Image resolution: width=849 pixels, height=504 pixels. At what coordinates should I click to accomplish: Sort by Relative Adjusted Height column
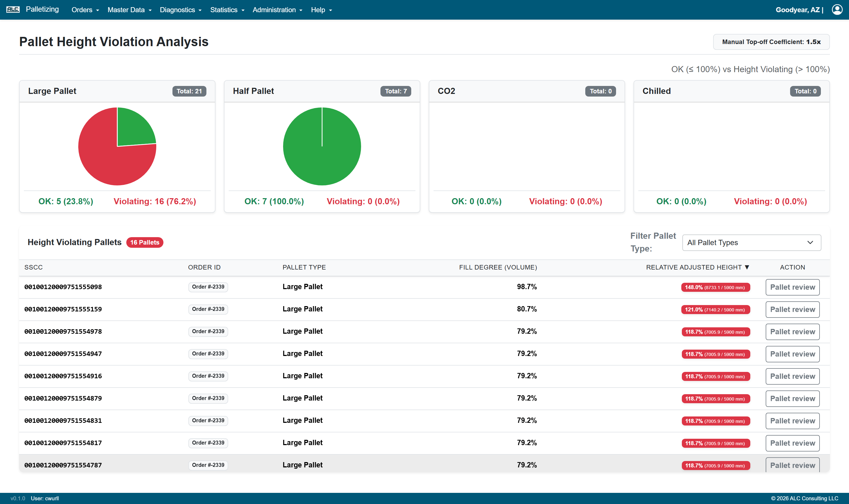pos(698,267)
